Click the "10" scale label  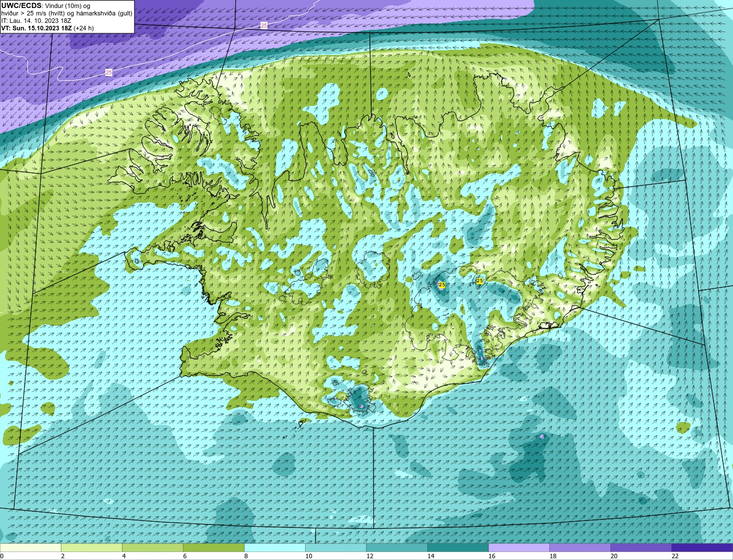click(309, 556)
